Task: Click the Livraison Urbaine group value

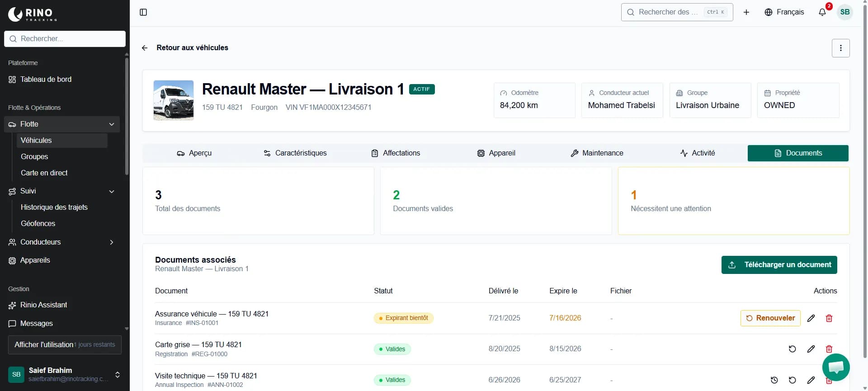Action: point(708,105)
